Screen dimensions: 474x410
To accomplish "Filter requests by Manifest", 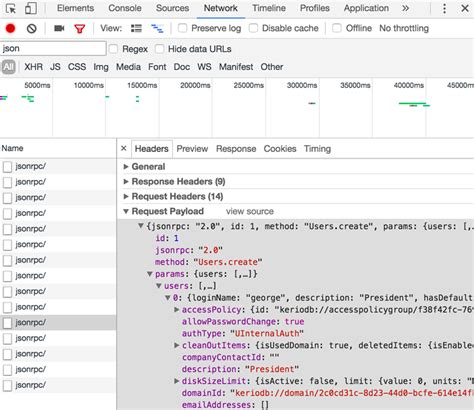I will click(x=236, y=67).
